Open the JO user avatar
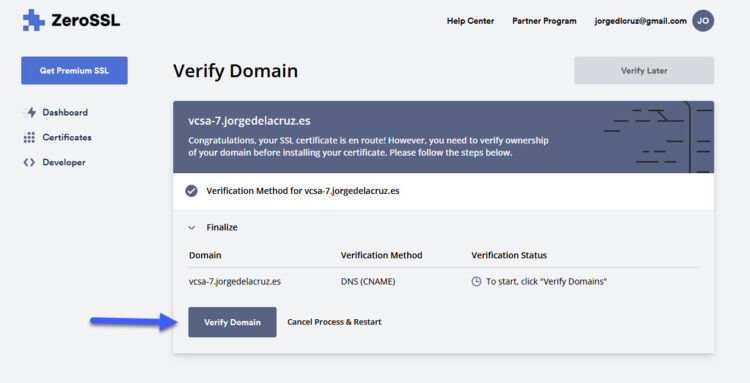750x383 pixels. [x=703, y=21]
